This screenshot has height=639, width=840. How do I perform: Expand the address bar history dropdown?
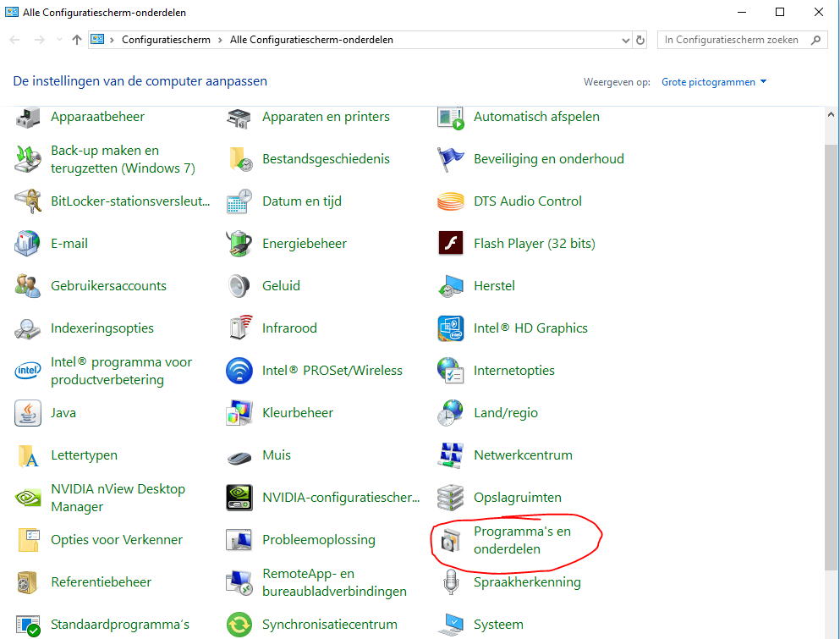click(625, 41)
